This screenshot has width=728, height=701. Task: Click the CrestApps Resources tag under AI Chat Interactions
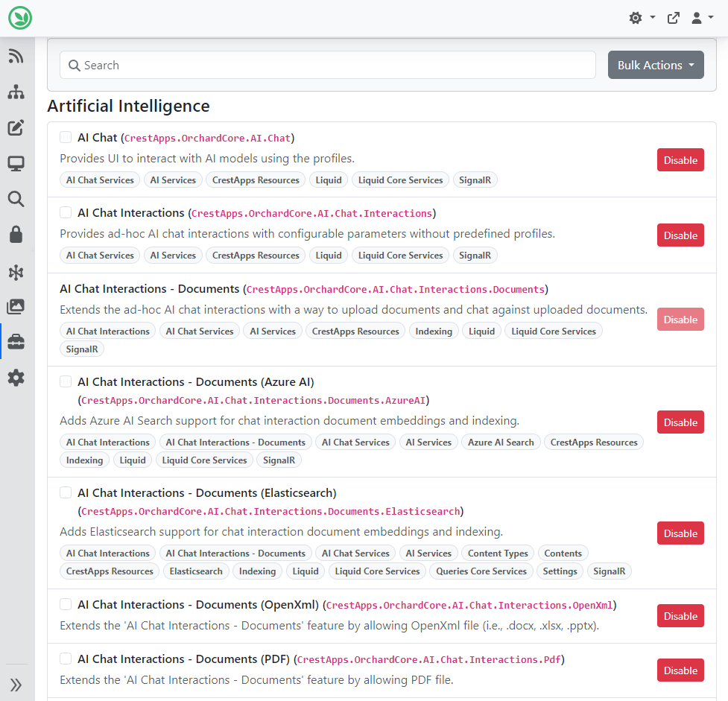click(256, 256)
